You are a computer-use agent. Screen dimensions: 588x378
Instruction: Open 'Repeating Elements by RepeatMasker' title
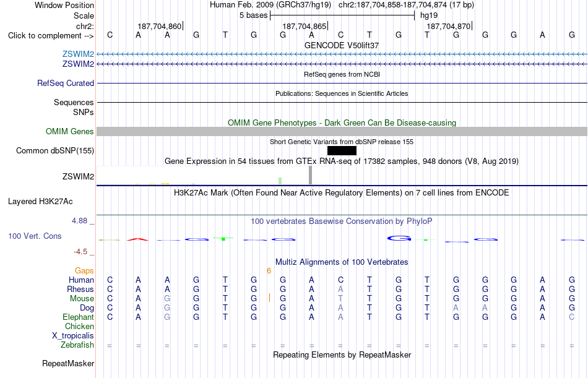[x=342, y=354]
